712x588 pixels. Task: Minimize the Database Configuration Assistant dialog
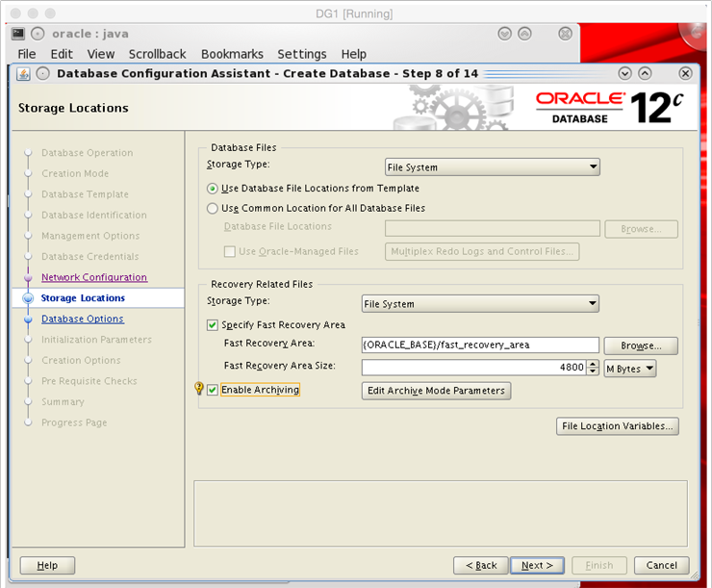(x=625, y=73)
